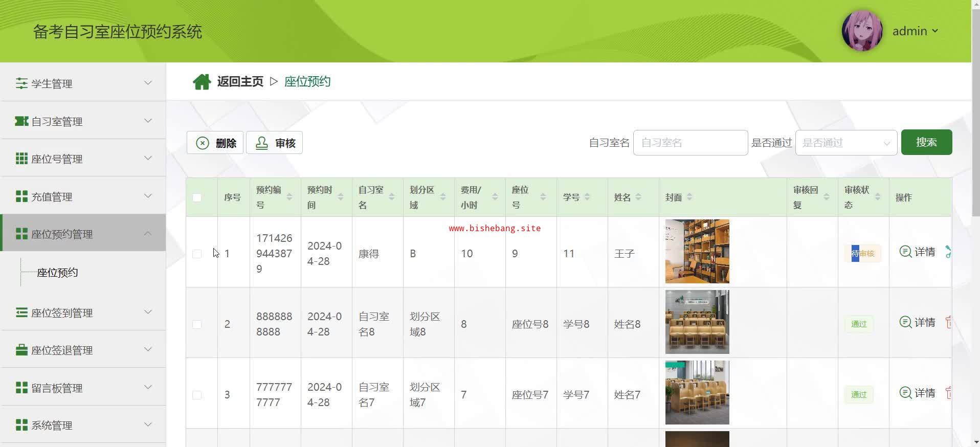Click the green 搜索 button
The height and width of the screenshot is (447, 980).
pos(926,142)
